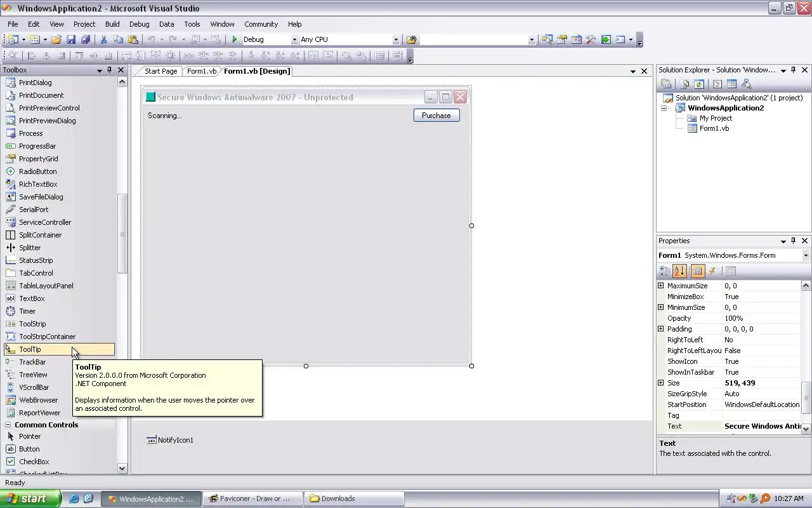The image size is (812, 508).
Task: Open the Toolbox hammer and wrench icon
Action: [591, 39]
